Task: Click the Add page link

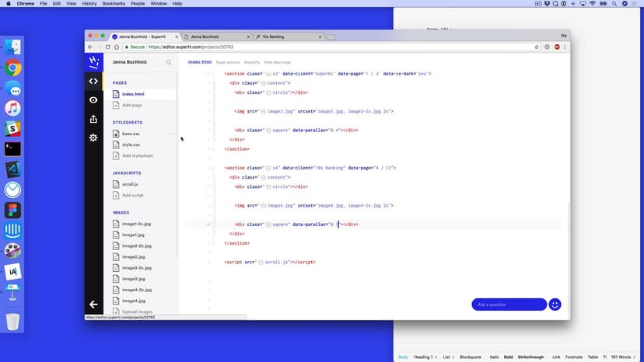Action: (131, 105)
